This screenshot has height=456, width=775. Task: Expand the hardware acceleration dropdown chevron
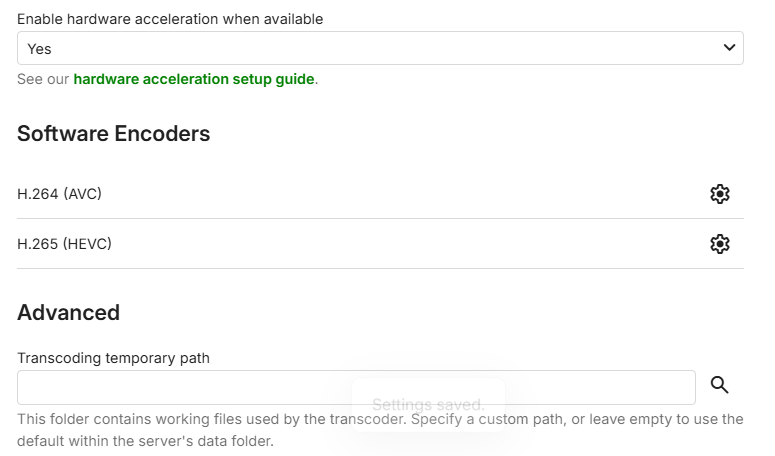click(729, 48)
